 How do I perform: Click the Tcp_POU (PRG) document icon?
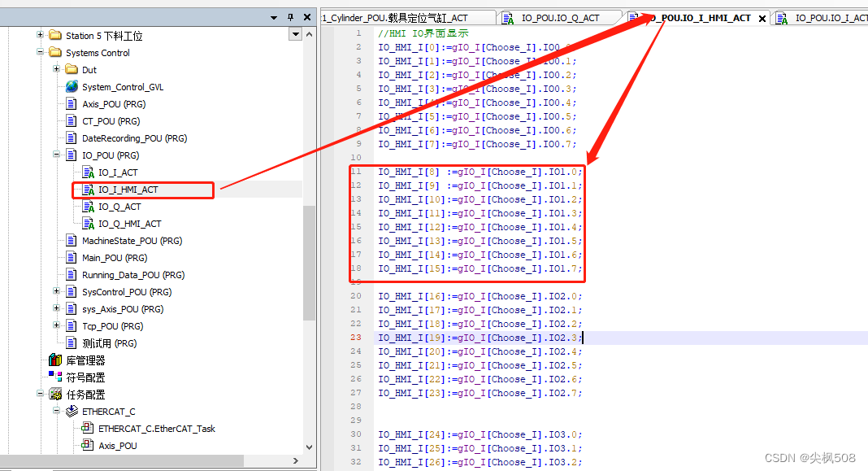pyautogui.click(x=71, y=326)
